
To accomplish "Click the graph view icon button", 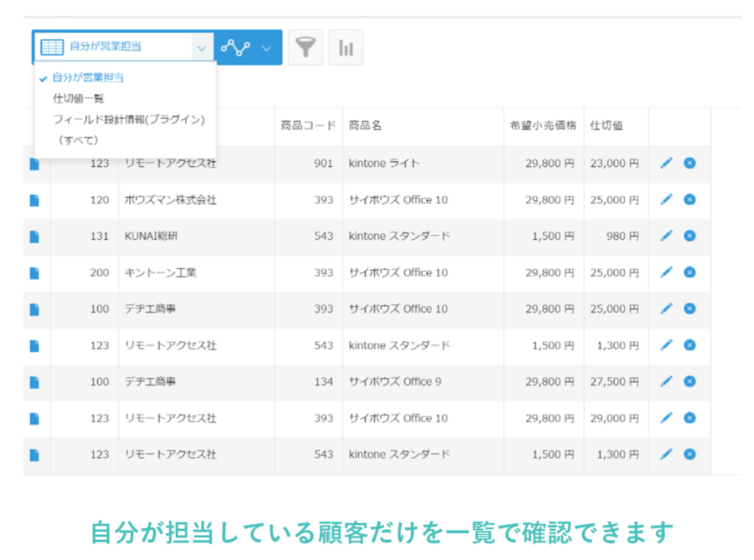I will [236, 48].
